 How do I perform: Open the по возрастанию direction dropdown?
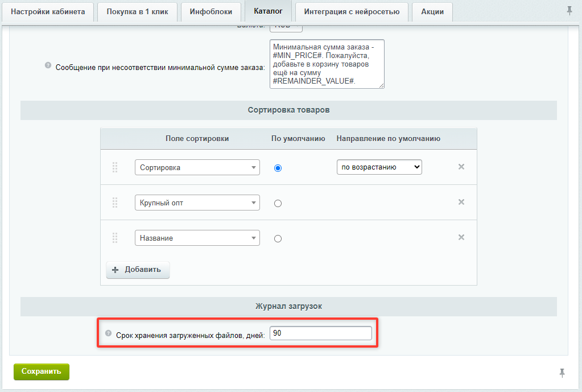coord(379,167)
